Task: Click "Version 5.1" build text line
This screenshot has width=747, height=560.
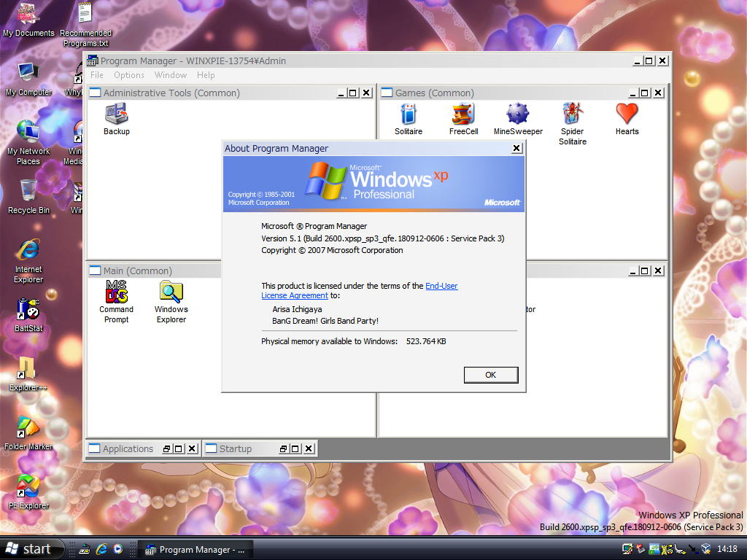Action: click(x=382, y=238)
